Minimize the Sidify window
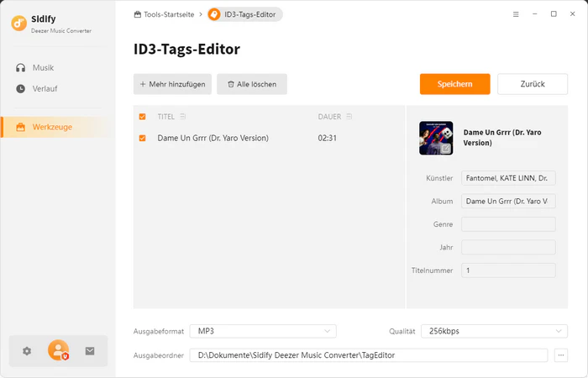This screenshot has width=588, height=378. (535, 14)
